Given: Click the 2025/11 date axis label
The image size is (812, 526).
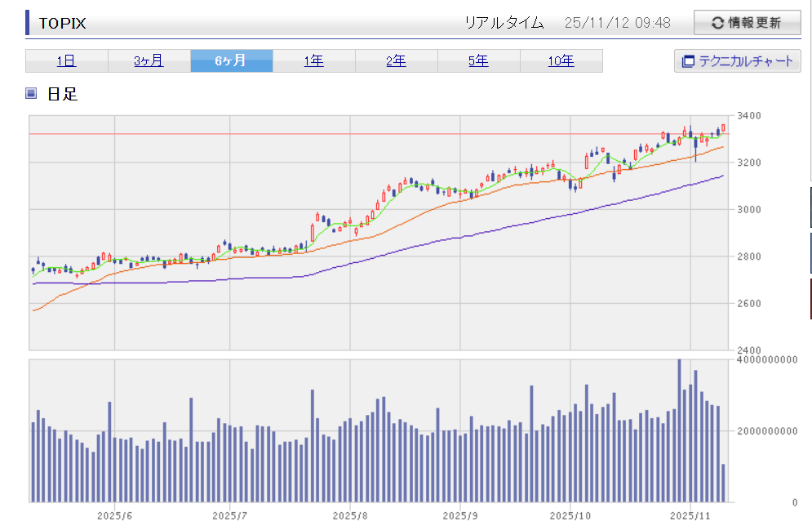Looking at the screenshot, I should (690, 515).
